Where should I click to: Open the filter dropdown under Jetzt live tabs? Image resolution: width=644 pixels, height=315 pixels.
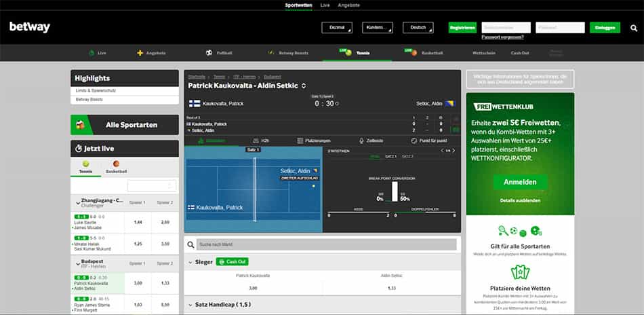coord(152,186)
